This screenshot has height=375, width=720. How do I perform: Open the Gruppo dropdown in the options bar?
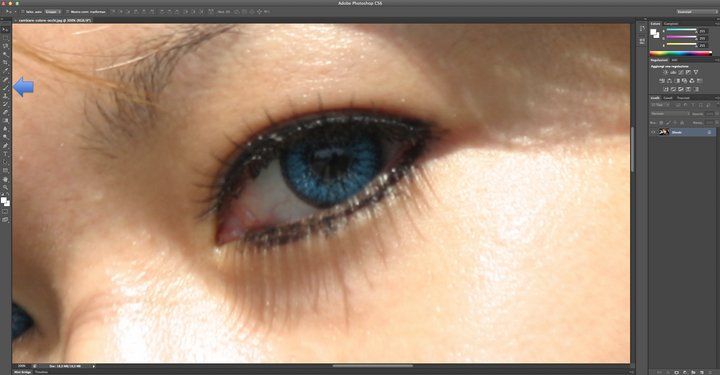point(52,11)
